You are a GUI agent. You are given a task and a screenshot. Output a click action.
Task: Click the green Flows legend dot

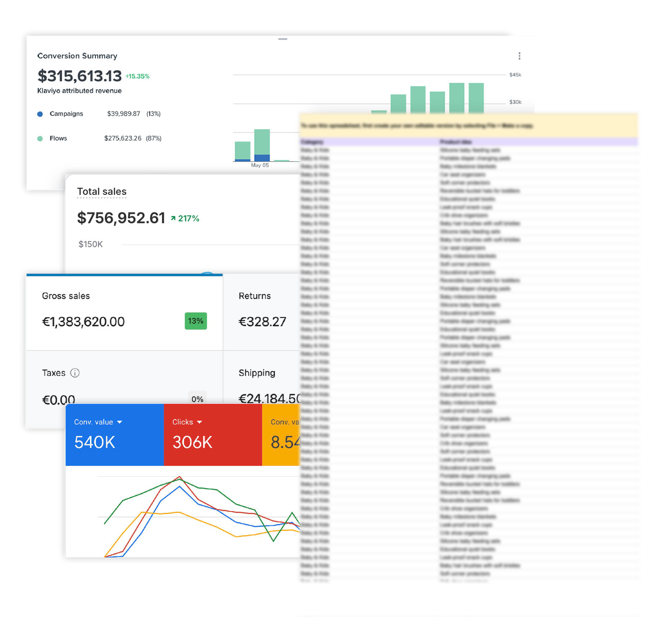40,139
